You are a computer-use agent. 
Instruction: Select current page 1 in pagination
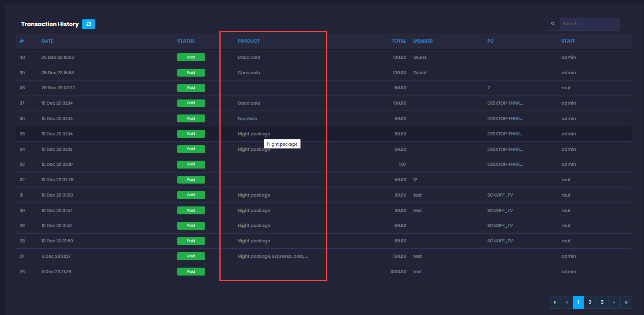[x=578, y=302]
